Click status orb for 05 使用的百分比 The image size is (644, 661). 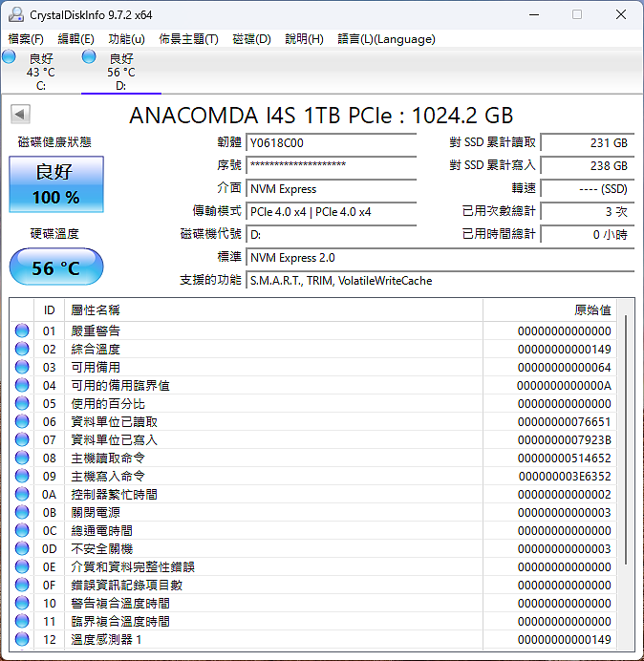click(22, 403)
